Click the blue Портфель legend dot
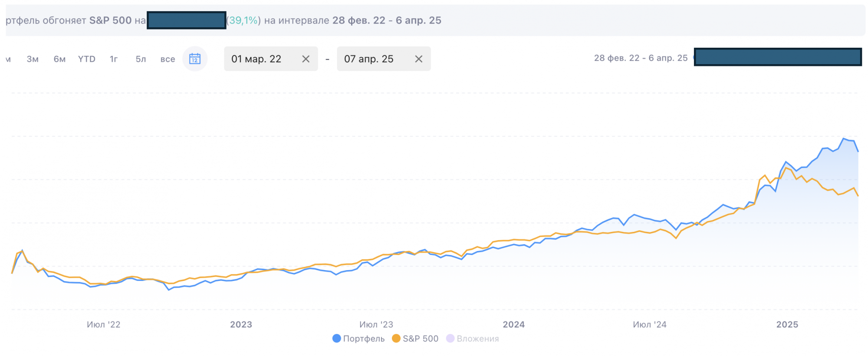The width and height of the screenshot is (868, 356). click(336, 339)
